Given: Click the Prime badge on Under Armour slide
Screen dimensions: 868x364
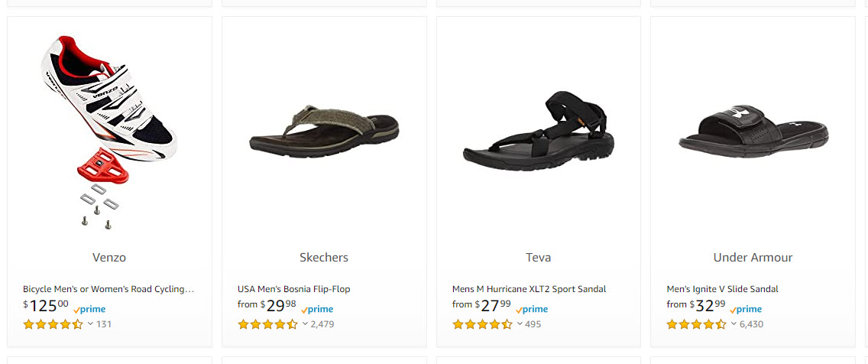Looking at the screenshot, I should pyautogui.click(x=746, y=310).
